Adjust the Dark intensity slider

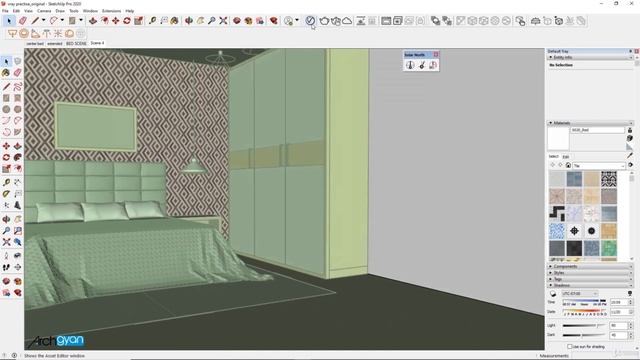pyautogui.click(x=584, y=335)
